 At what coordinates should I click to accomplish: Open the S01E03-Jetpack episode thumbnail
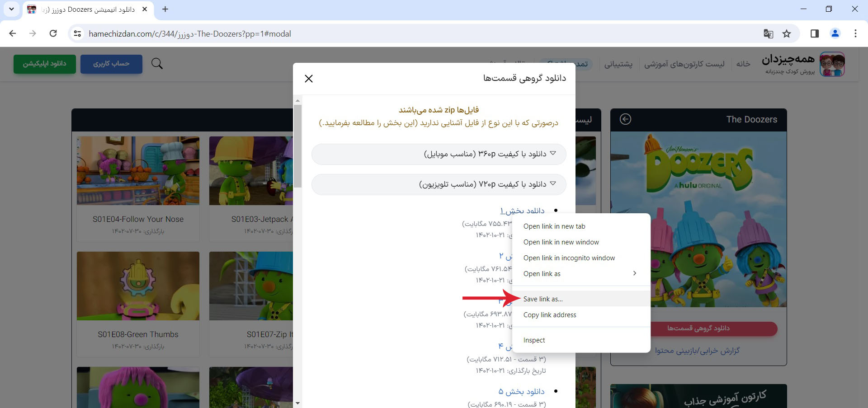pyautogui.click(x=251, y=171)
